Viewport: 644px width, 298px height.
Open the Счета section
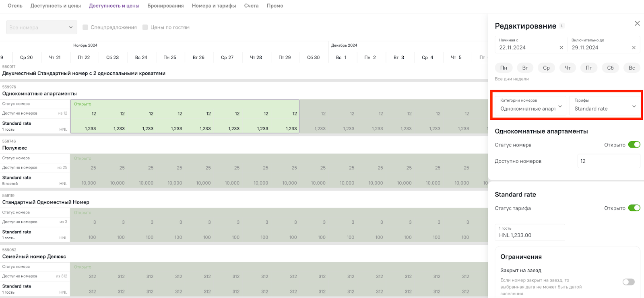[x=251, y=6]
